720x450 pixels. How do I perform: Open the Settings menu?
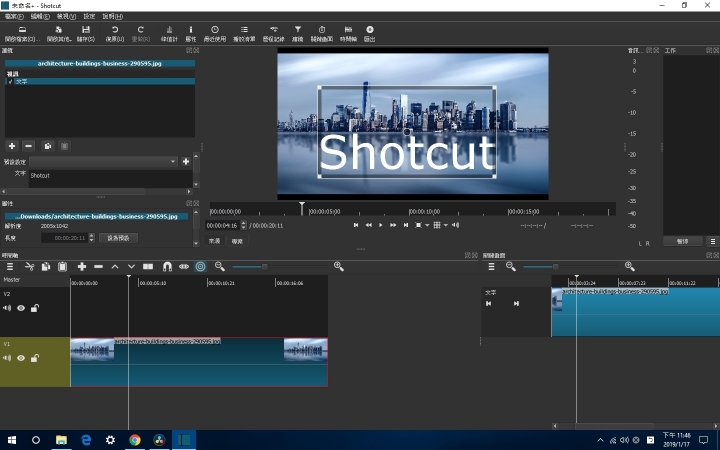(89, 17)
